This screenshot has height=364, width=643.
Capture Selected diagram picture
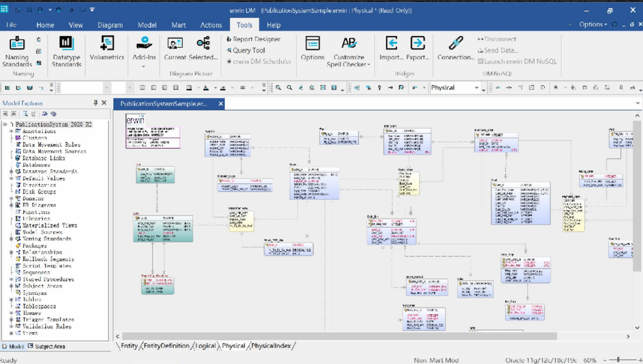point(203,48)
